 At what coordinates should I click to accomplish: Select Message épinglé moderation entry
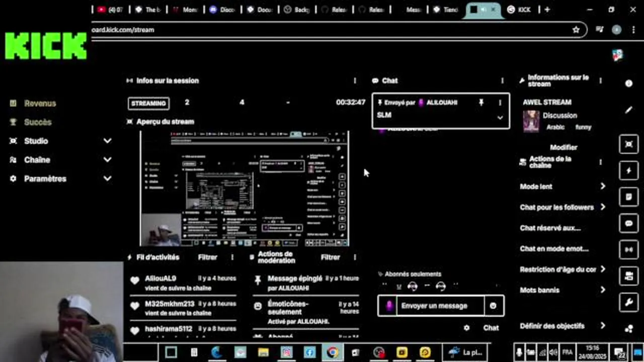click(306, 283)
